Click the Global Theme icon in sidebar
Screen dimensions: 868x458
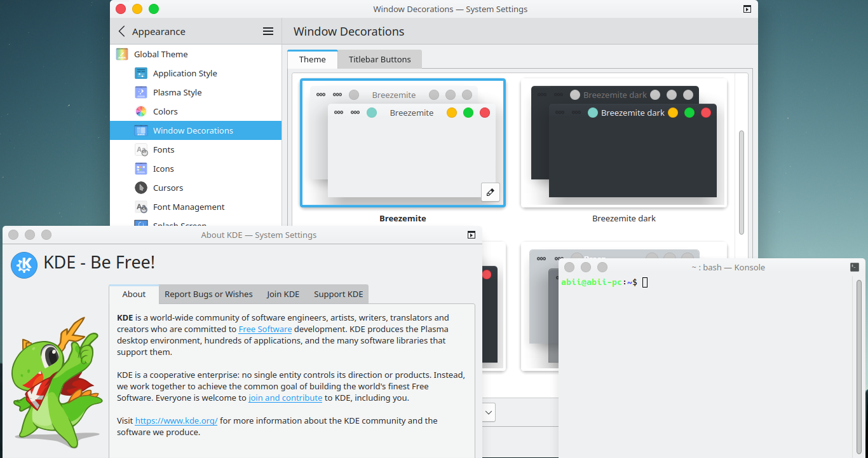tap(122, 54)
